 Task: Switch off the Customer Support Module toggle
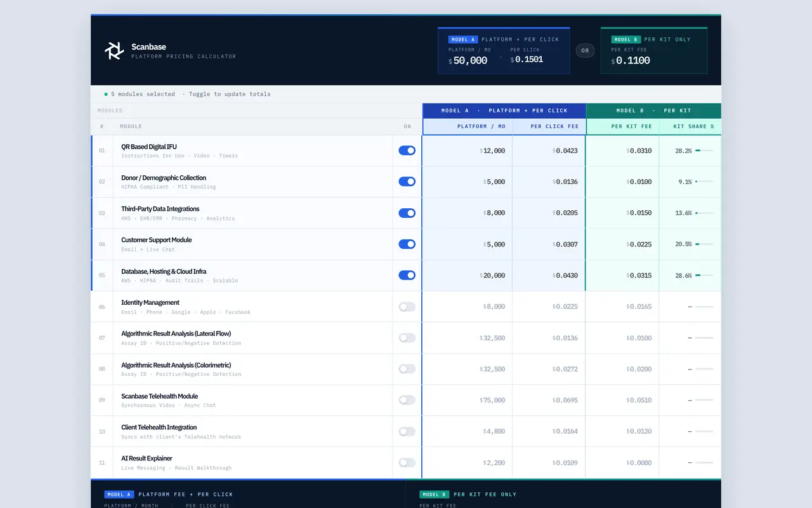407,244
